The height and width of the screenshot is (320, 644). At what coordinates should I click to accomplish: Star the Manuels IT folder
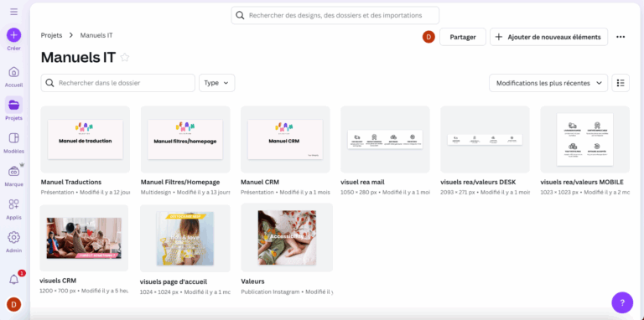(x=125, y=58)
